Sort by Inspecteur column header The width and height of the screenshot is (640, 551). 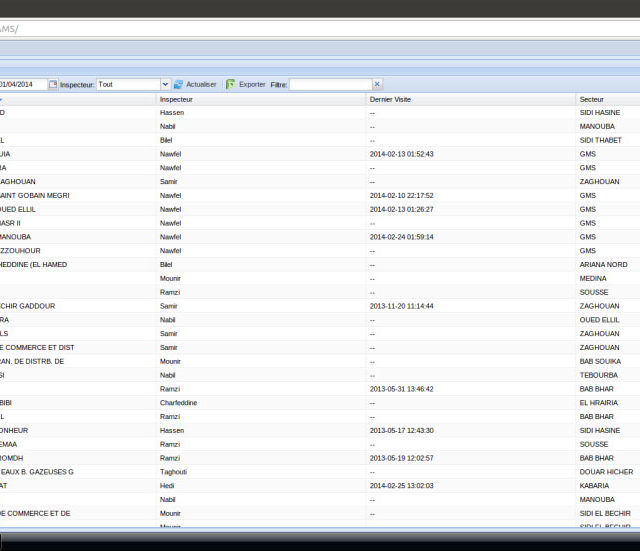pos(176,99)
